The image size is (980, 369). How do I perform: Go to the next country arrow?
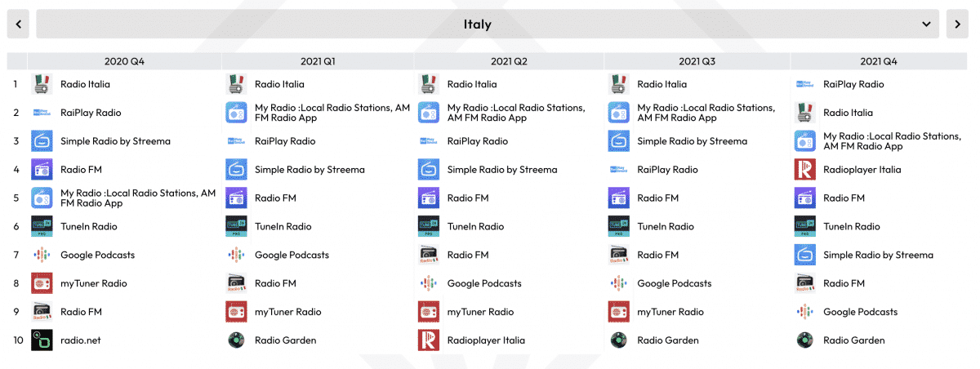pos(957,24)
